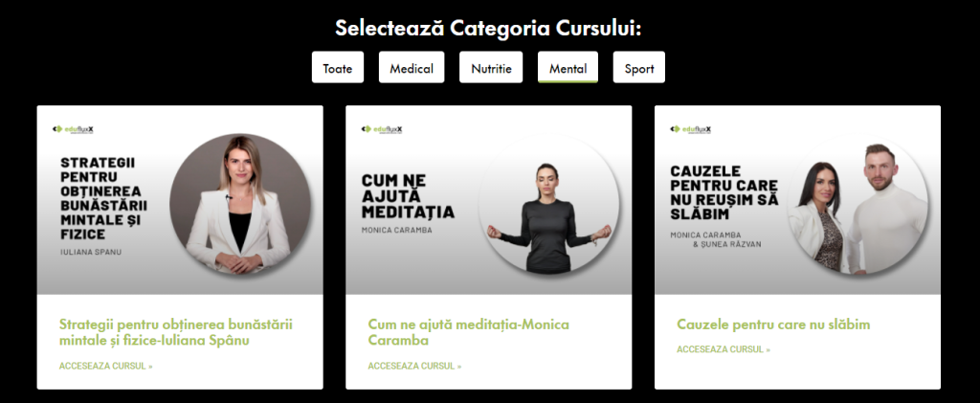Click Acceseaza Cursul under Strategii course
This screenshot has width=980, height=403.
click(105, 366)
